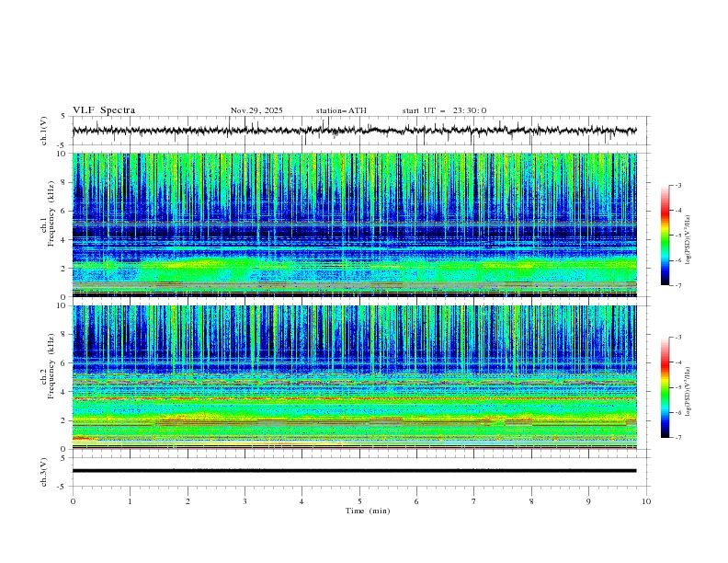
Task: Click the "5" tick on the ch.3(V) axis
Action: (x=63, y=458)
